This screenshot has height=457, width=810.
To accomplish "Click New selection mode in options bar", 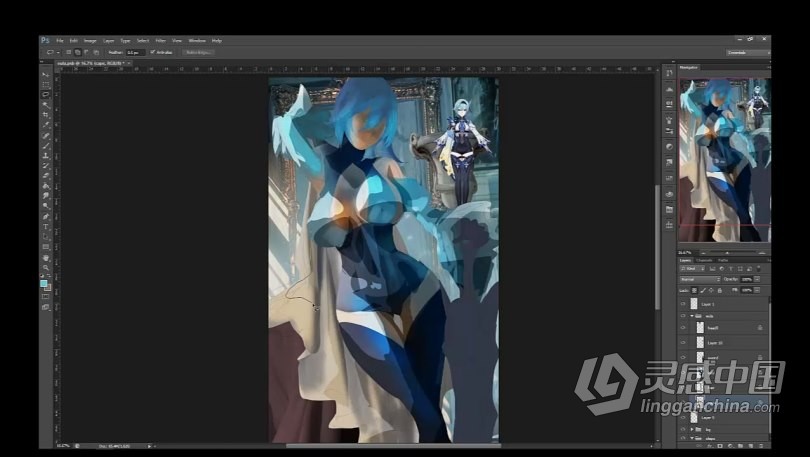I will (68, 52).
